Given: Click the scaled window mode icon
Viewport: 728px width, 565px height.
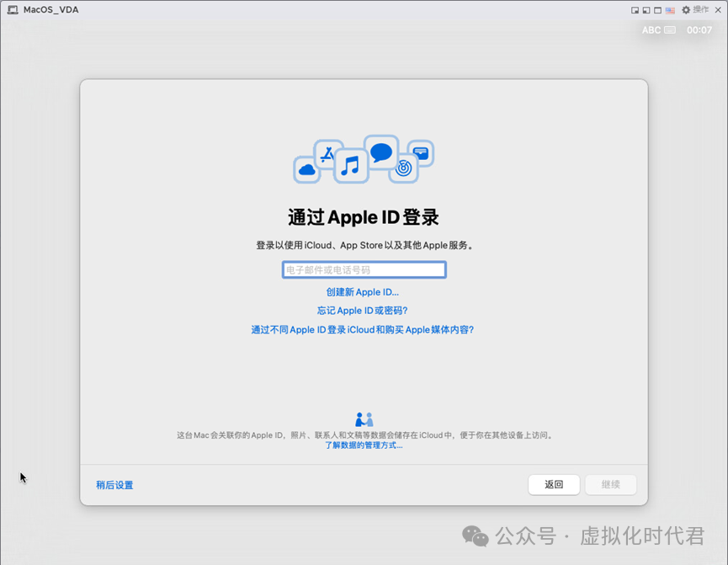Looking at the screenshot, I should (646, 9).
